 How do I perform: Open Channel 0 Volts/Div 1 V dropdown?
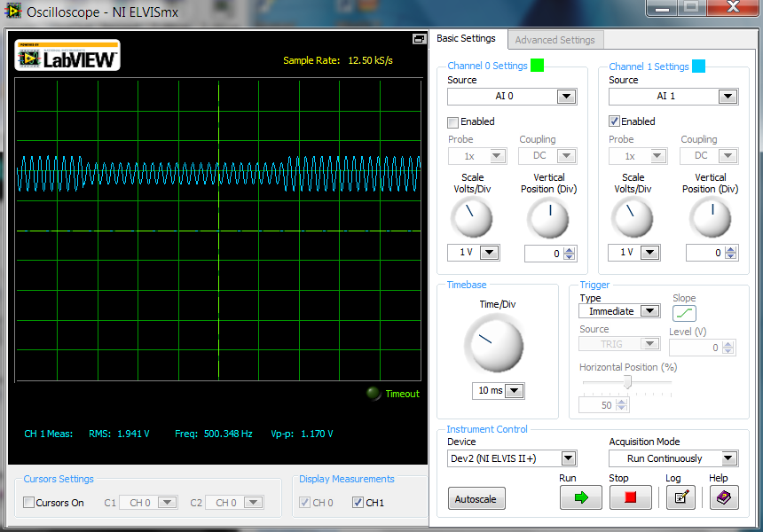tap(490, 253)
